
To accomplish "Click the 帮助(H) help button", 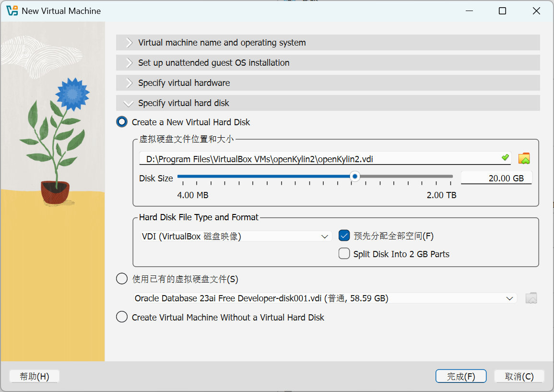I will [34, 376].
